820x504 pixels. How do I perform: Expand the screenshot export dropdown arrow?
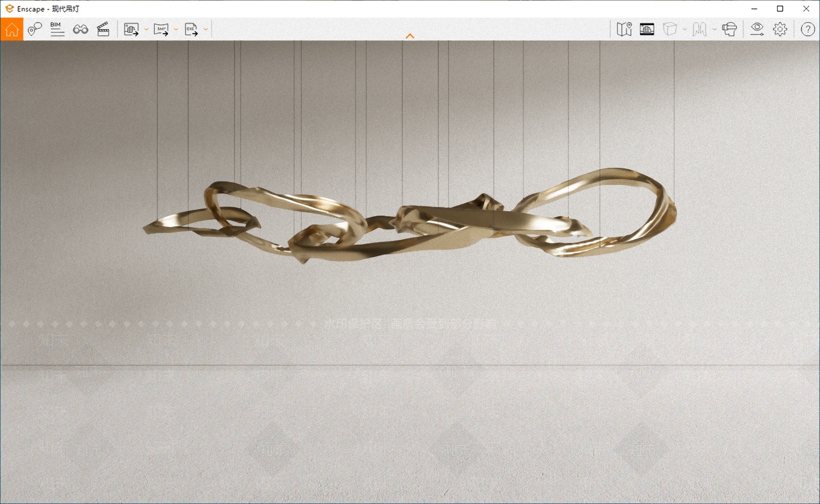[x=146, y=29]
